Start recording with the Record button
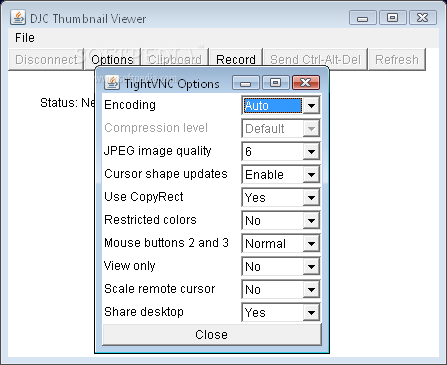This screenshot has height=365, width=447. click(236, 59)
